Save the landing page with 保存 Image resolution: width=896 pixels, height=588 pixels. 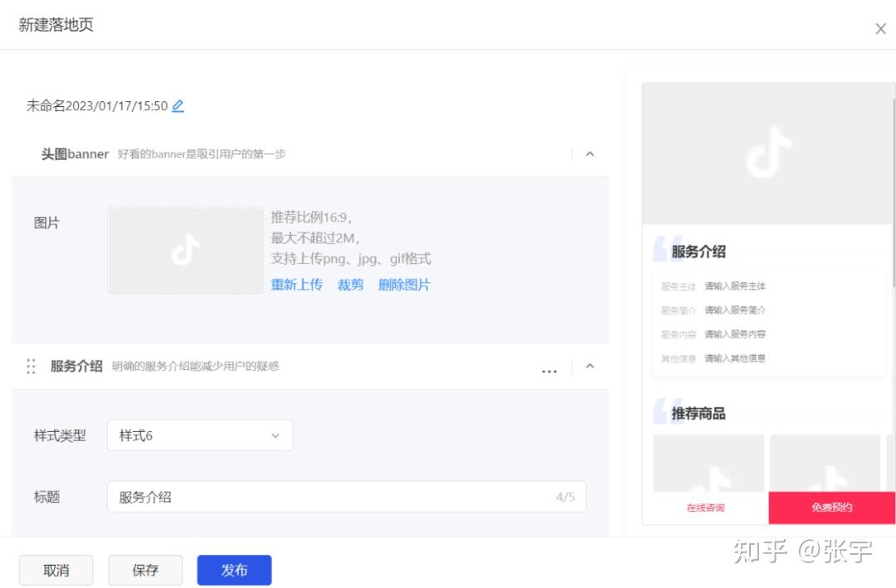pos(146,570)
